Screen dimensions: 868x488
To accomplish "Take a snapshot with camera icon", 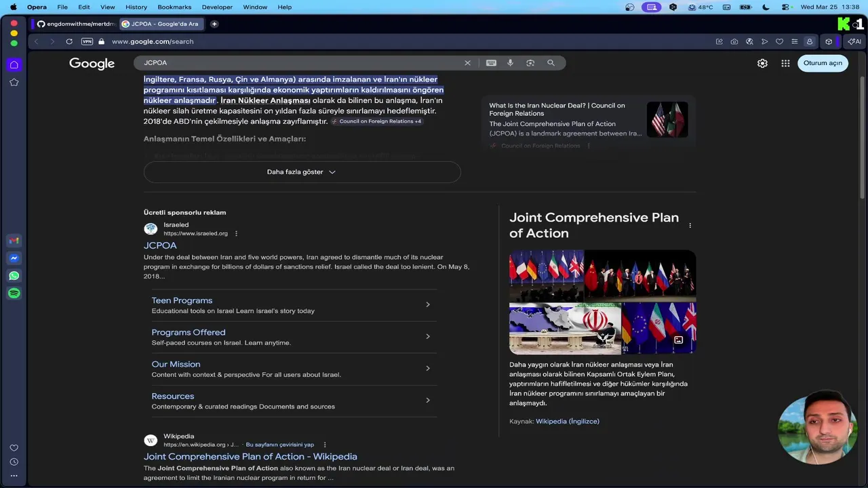I will [734, 41].
